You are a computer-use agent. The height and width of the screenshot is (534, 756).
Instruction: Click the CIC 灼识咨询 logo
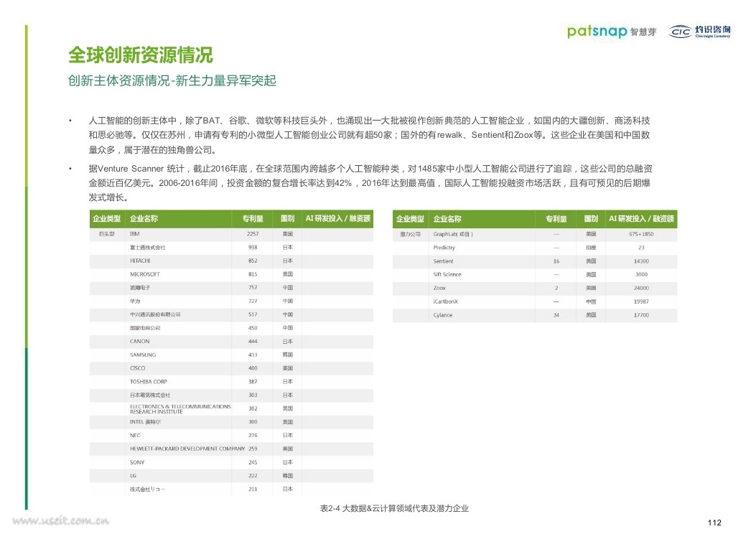pyautogui.click(x=699, y=32)
